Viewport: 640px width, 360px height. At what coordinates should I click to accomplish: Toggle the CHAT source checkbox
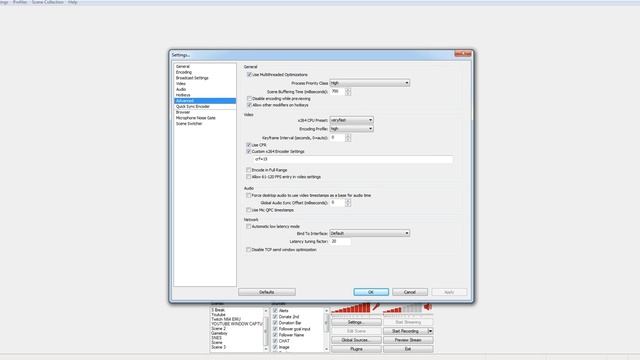[275, 341]
